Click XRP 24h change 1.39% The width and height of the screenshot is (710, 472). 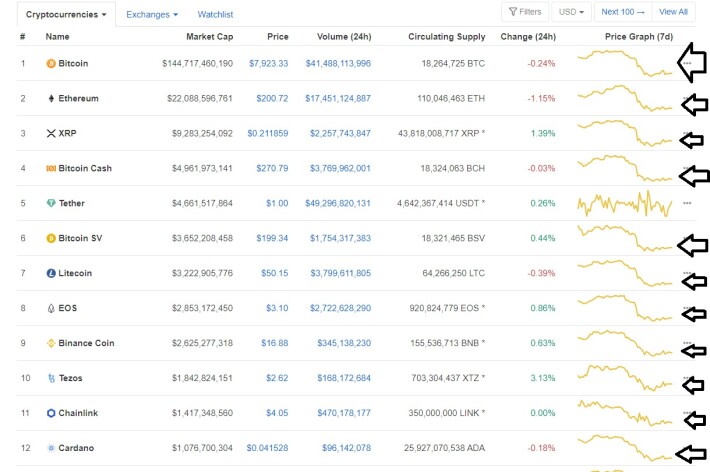coord(543,133)
